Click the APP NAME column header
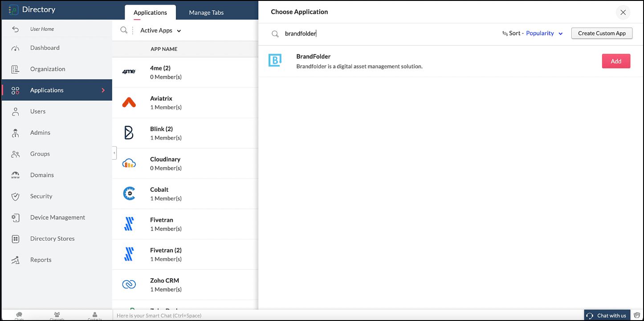This screenshot has height=321, width=644. [164, 49]
